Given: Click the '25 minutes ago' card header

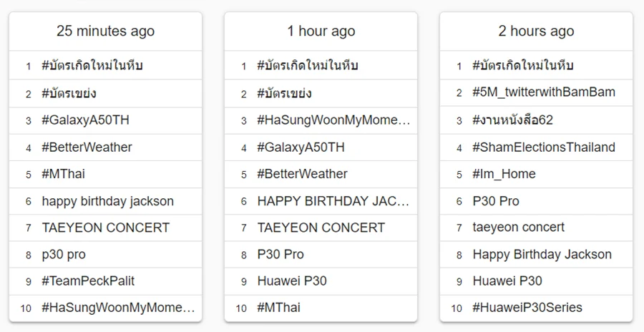Looking at the screenshot, I should [x=106, y=31].
